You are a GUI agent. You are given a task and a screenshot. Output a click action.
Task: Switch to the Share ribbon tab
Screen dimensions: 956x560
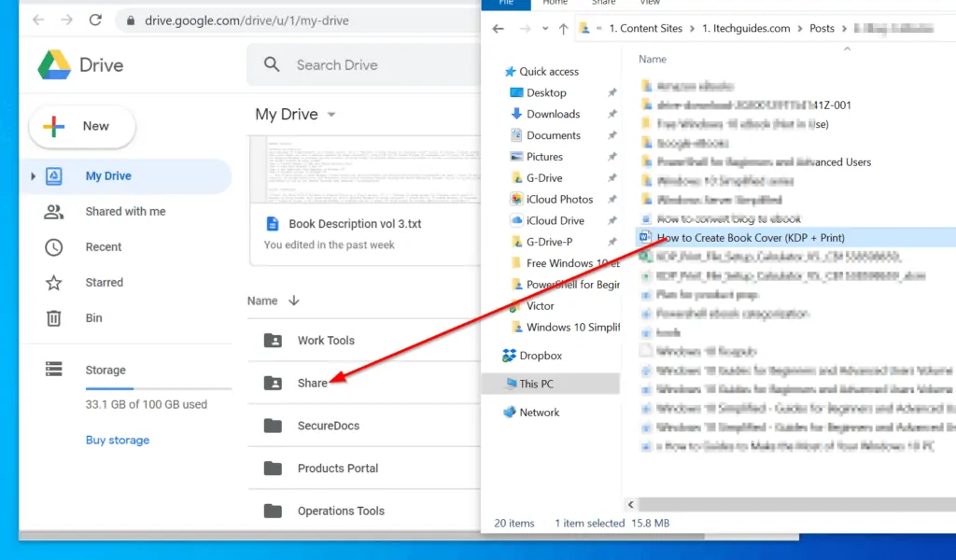point(603,3)
